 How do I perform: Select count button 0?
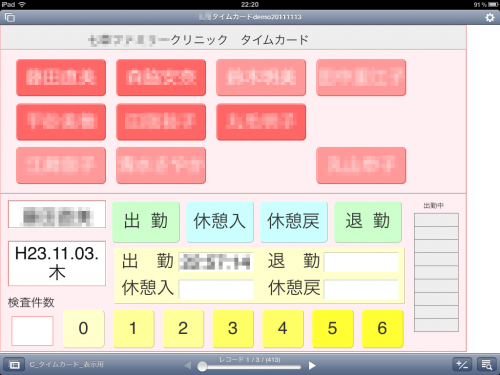tap(84, 328)
